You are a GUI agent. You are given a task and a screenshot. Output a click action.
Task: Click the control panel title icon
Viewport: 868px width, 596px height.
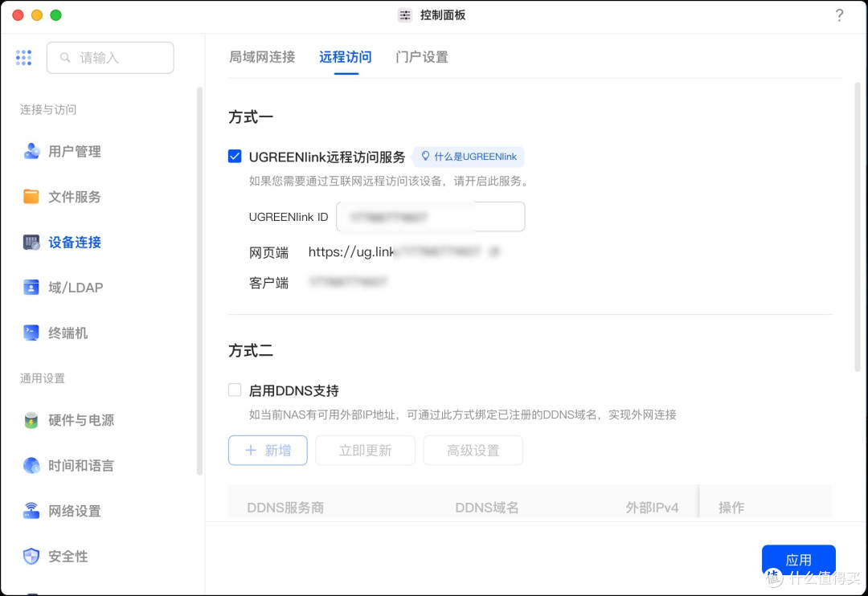coord(405,15)
